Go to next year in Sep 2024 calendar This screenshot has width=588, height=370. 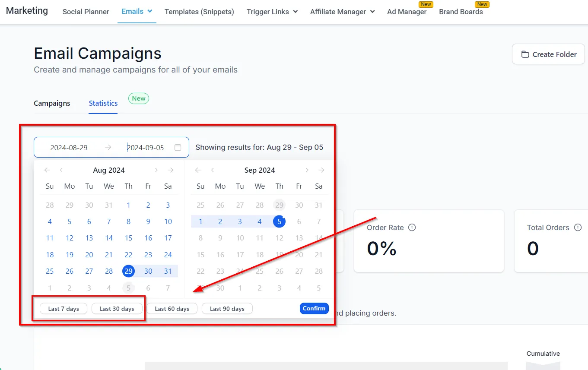click(321, 170)
